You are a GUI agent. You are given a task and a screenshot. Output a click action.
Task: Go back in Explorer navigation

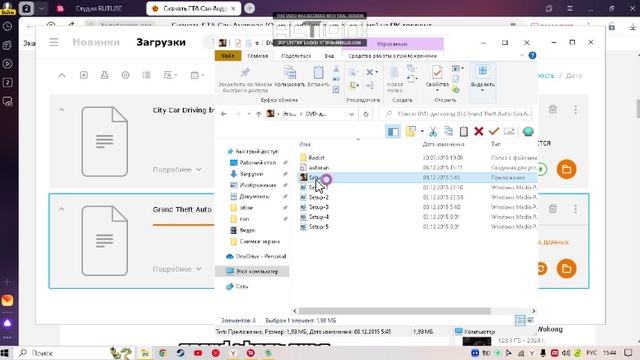[x=224, y=114]
